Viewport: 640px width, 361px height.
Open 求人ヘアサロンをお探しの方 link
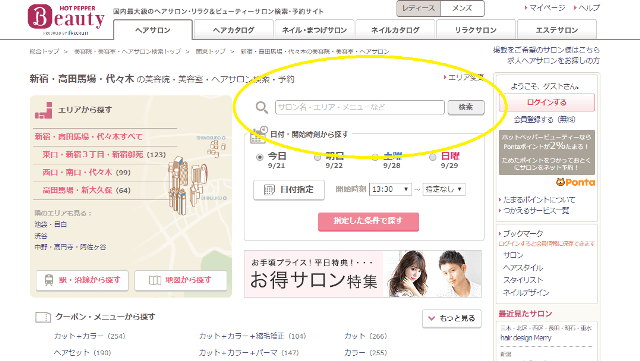click(x=553, y=60)
